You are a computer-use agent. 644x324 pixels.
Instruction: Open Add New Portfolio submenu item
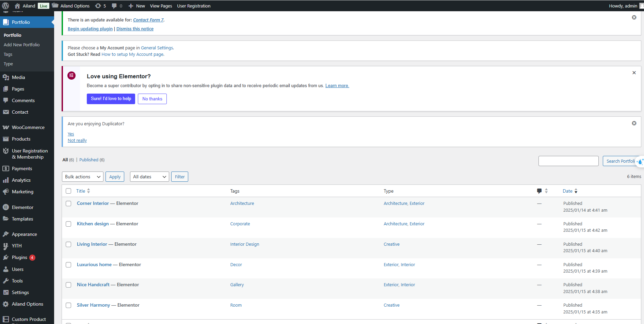(x=22, y=45)
